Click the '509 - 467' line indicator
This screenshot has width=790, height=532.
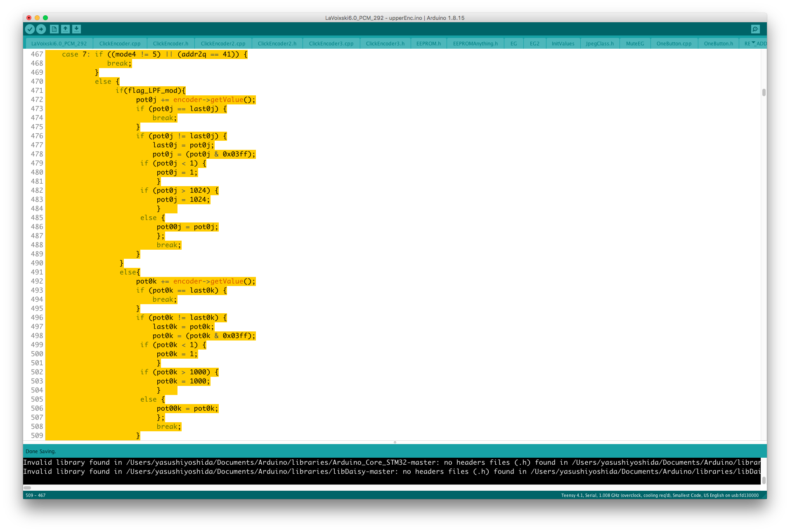[35, 495]
